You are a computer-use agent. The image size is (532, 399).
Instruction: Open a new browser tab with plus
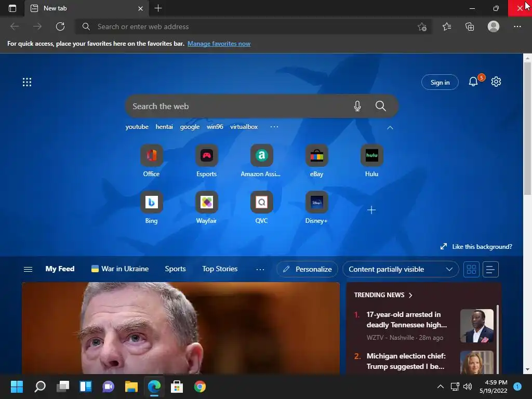click(x=158, y=8)
